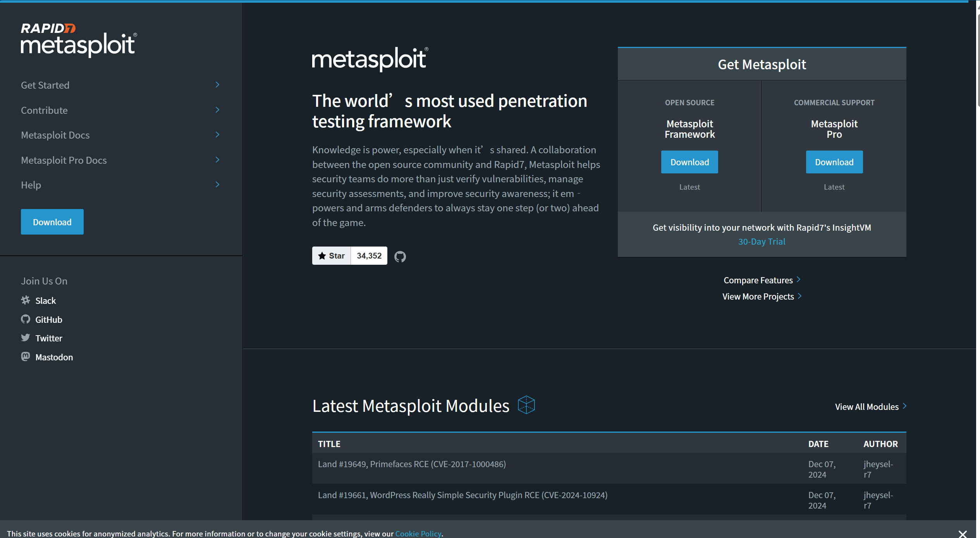The image size is (980, 538).
Task: Click the Twitter bird icon
Action: 26,338
